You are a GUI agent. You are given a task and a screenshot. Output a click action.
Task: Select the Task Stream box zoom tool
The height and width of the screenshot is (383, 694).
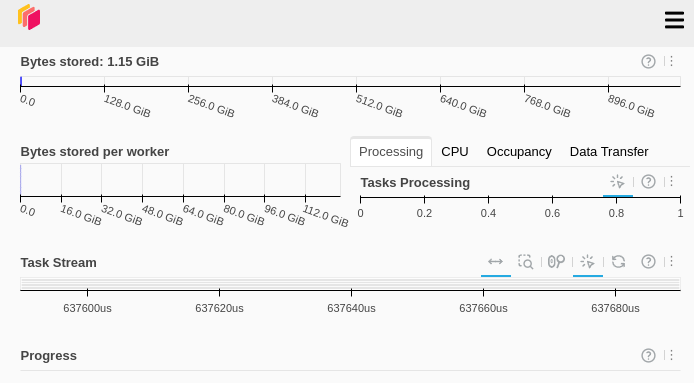point(525,262)
